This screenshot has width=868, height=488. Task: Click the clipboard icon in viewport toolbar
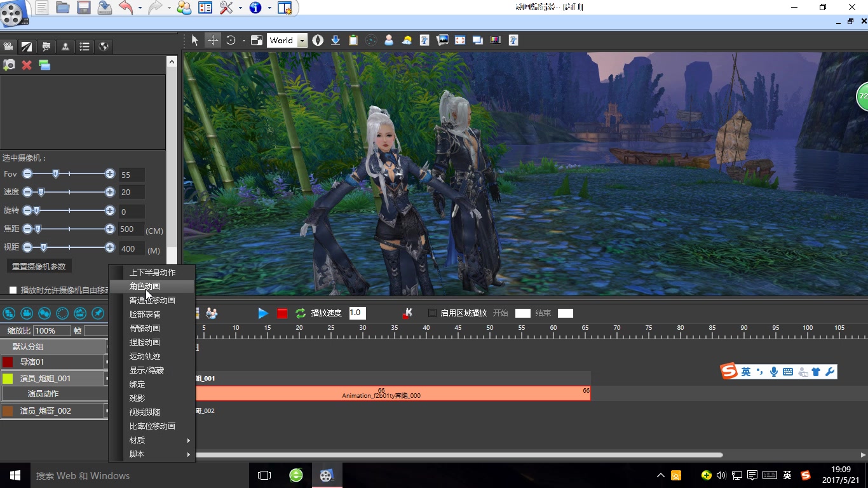coord(353,40)
